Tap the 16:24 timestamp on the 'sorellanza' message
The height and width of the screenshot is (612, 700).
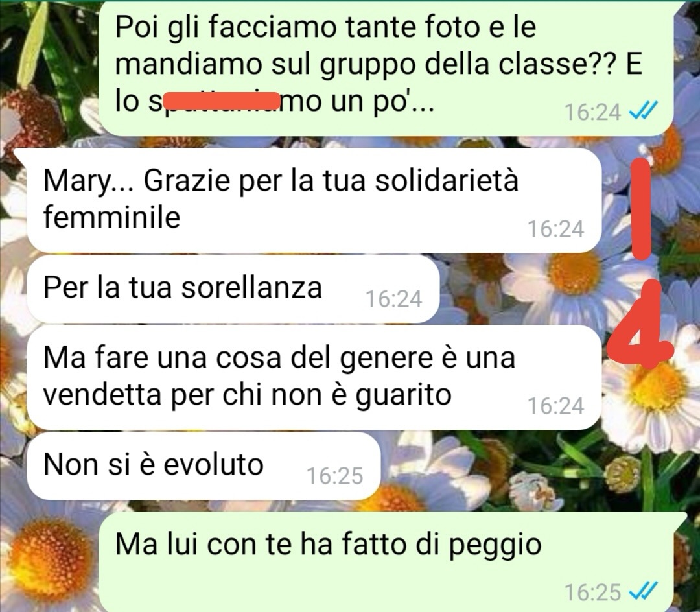(394, 299)
